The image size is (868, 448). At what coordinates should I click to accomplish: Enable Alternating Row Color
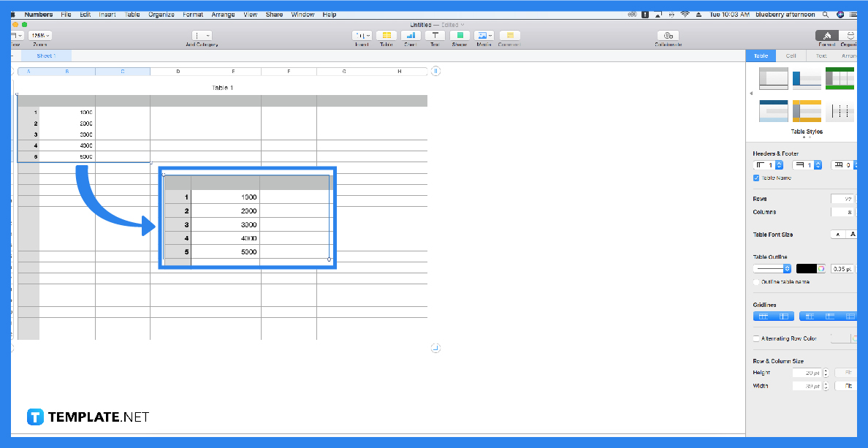tap(756, 338)
